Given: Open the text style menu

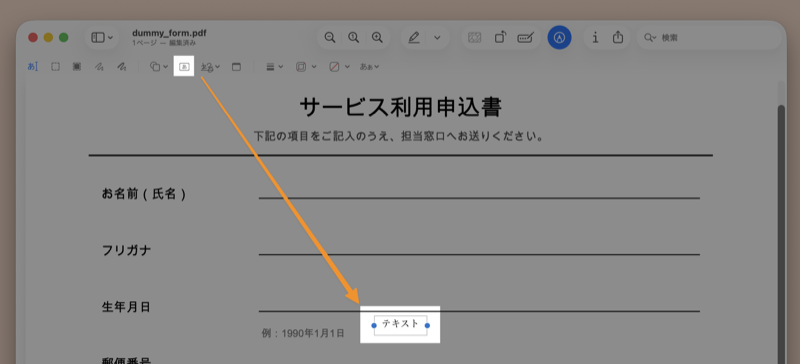Looking at the screenshot, I should point(369,66).
